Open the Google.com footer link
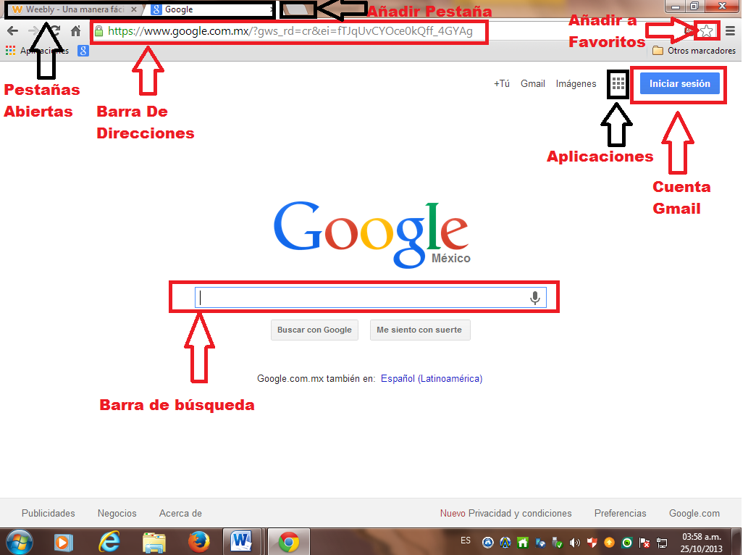This screenshot has height=555, width=756. [694, 514]
